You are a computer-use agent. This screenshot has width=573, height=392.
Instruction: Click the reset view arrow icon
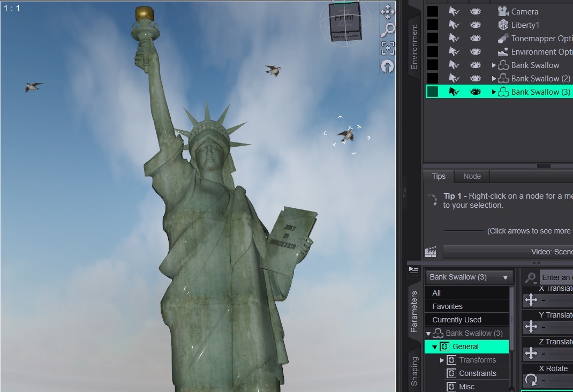(387, 66)
